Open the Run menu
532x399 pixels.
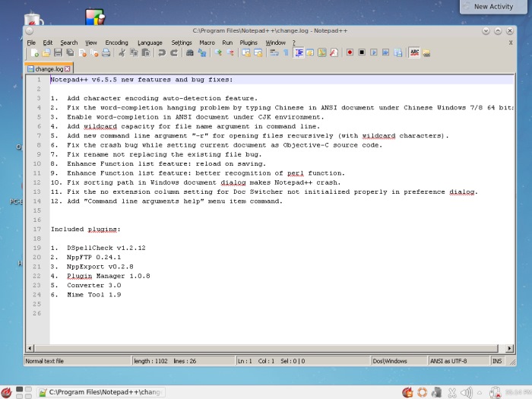click(227, 43)
